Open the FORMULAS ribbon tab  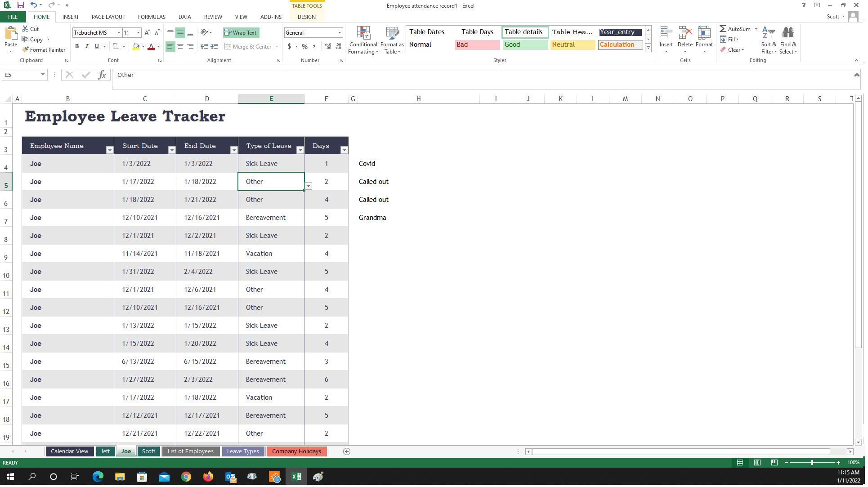(152, 17)
